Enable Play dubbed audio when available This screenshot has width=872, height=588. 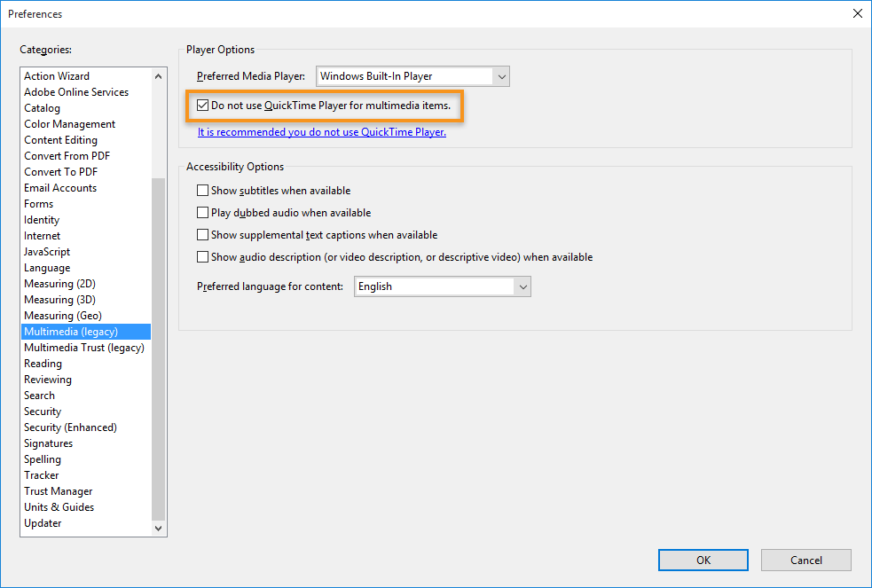203,212
